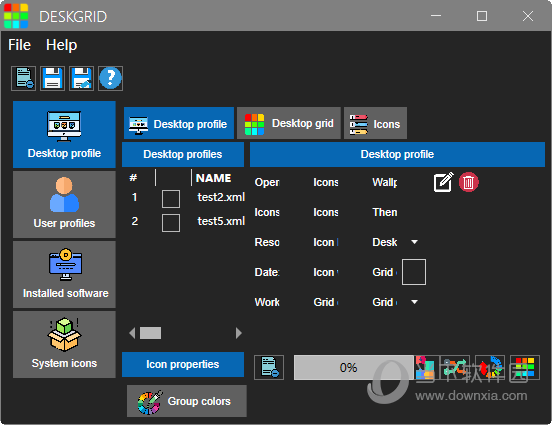
Task: Select the test5.xml row name
Action: pos(221,221)
